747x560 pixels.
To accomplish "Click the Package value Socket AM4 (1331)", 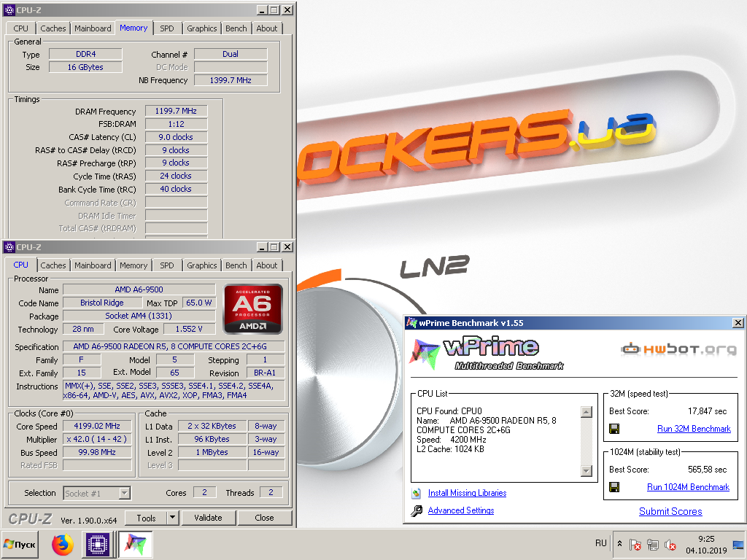I will coord(139,316).
